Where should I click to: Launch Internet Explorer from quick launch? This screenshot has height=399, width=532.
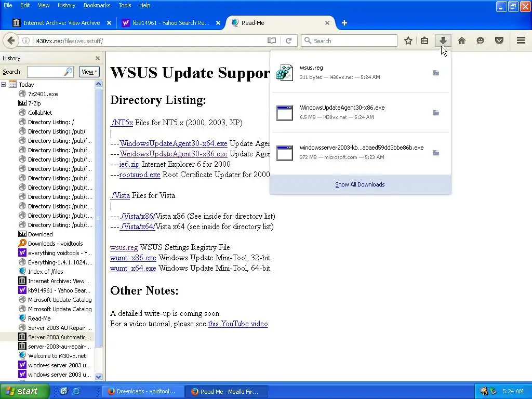click(76, 391)
